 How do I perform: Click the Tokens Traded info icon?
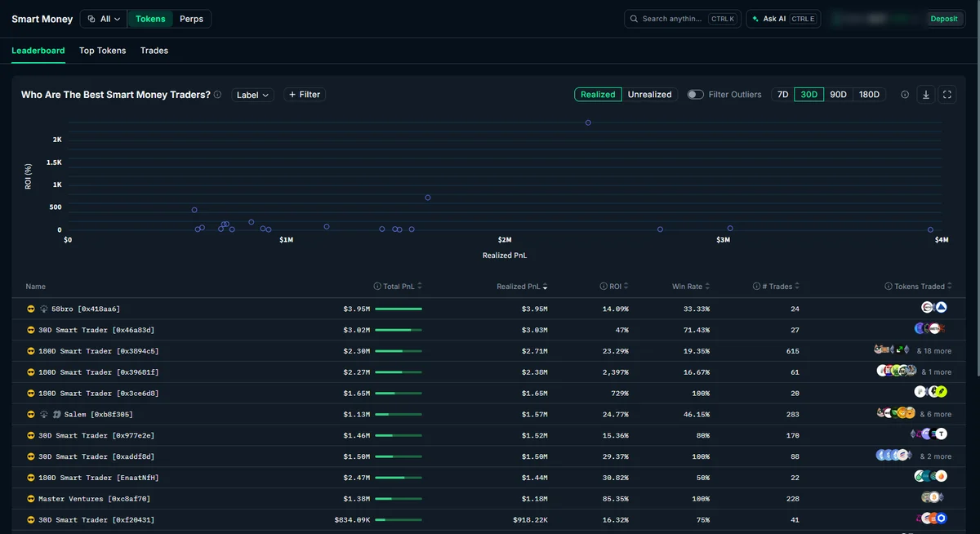tap(889, 287)
